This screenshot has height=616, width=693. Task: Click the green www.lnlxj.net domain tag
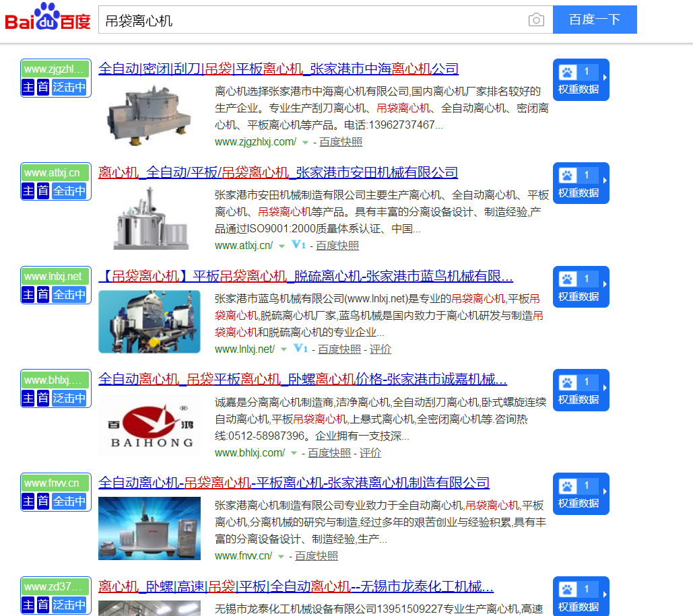[x=56, y=276]
